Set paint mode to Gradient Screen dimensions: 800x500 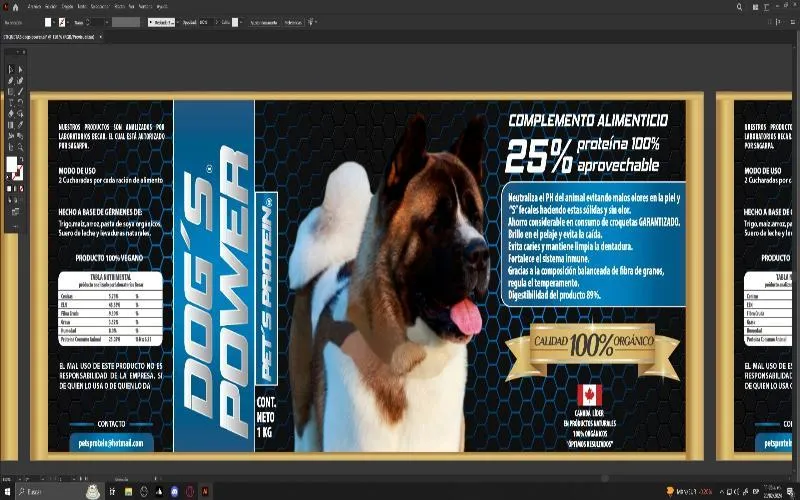[x=15, y=189]
